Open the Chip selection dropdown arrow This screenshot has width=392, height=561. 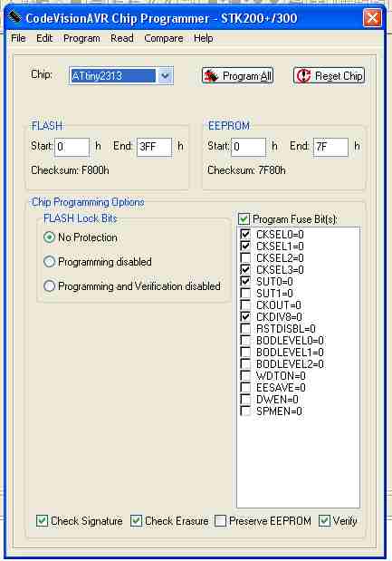(x=165, y=76)
